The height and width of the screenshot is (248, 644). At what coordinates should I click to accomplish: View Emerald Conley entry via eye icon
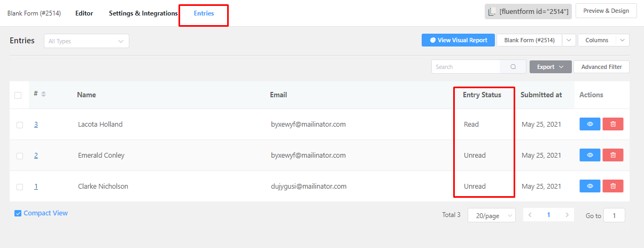point(590,155)
